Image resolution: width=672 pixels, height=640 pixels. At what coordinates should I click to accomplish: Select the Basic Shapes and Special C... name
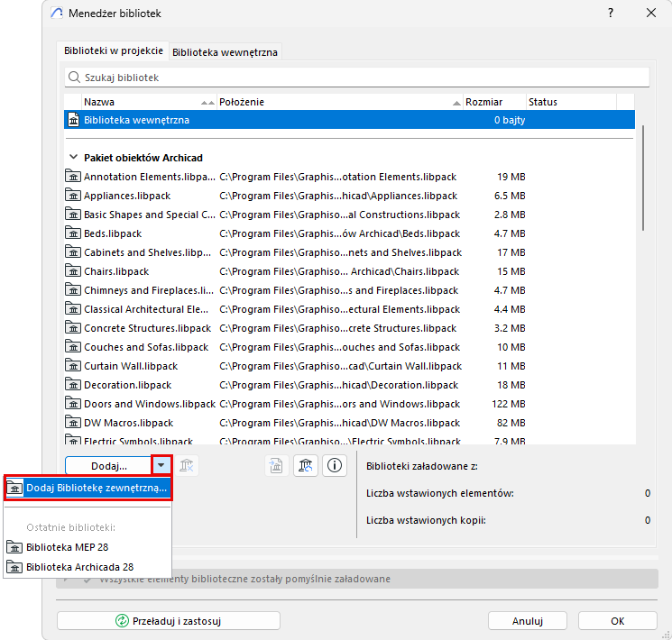pos(150,215)
